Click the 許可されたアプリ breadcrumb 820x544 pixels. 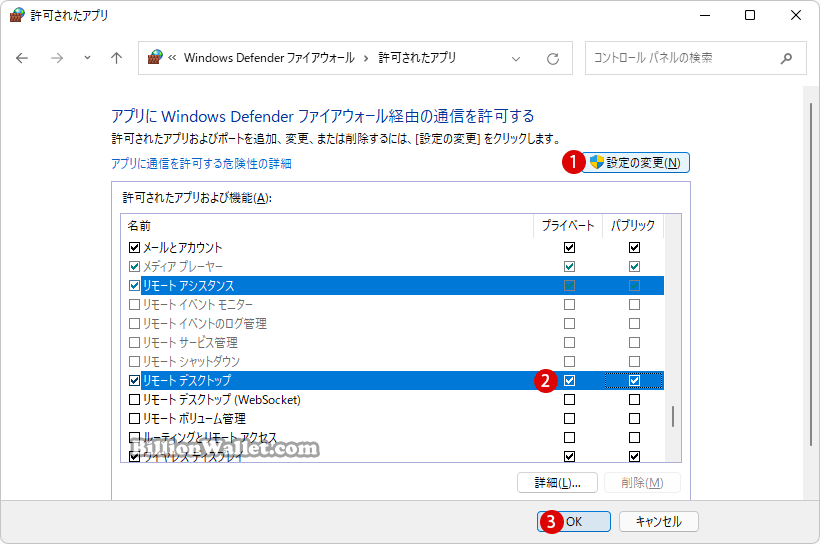tap(417, 58)
